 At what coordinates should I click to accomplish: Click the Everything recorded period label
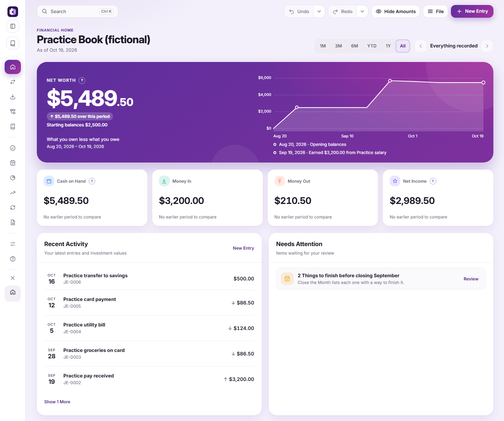click(x=454, y=46)
